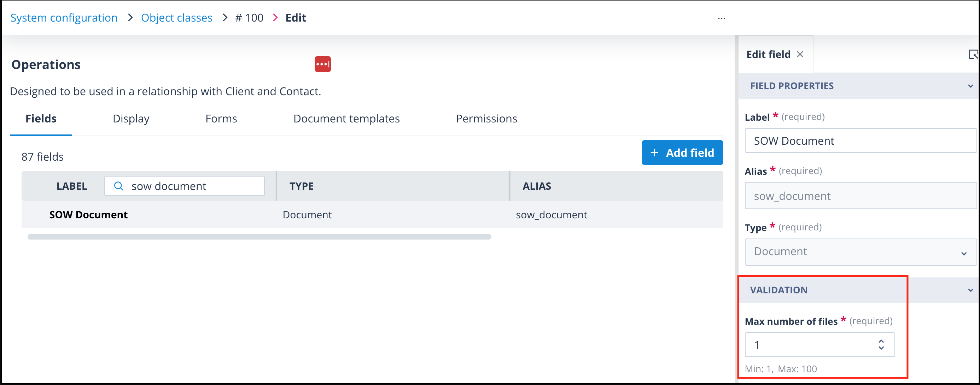Image resolution: width=980 pixels, height=385 pixels.
Task: Click the ALIAS column header
Action: tap(536, 186)
